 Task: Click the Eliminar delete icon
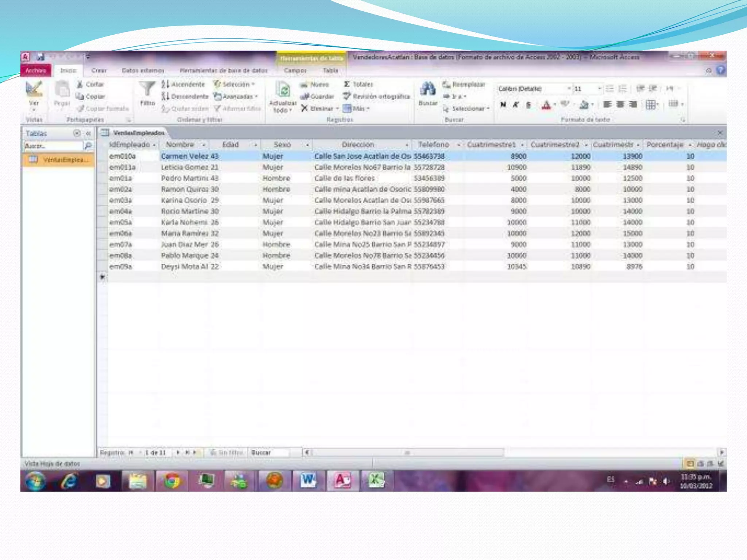[305, 108]
